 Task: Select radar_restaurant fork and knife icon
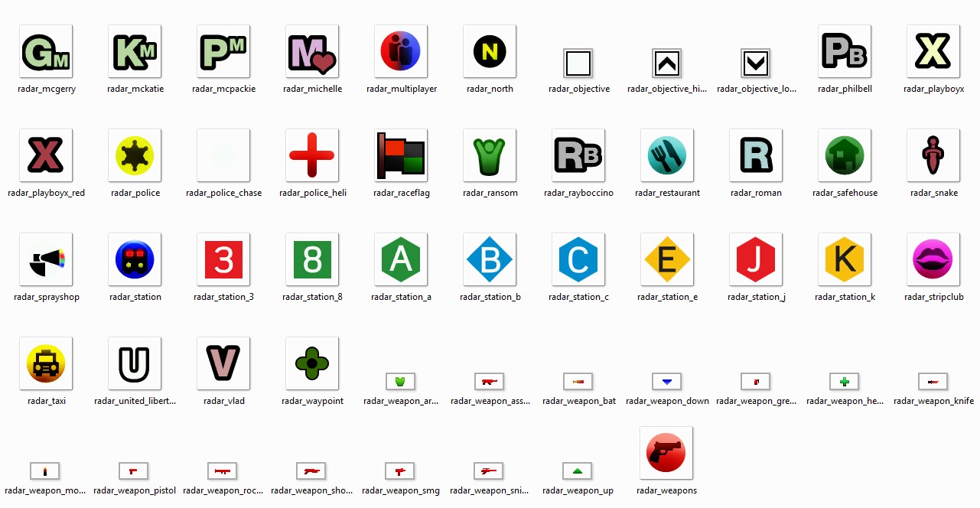click(667, 155)
